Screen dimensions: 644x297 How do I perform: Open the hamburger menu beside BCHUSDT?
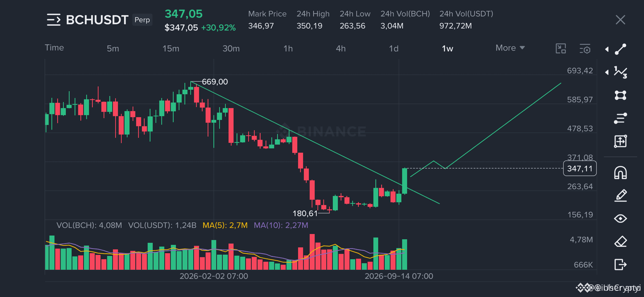(53, 20)
